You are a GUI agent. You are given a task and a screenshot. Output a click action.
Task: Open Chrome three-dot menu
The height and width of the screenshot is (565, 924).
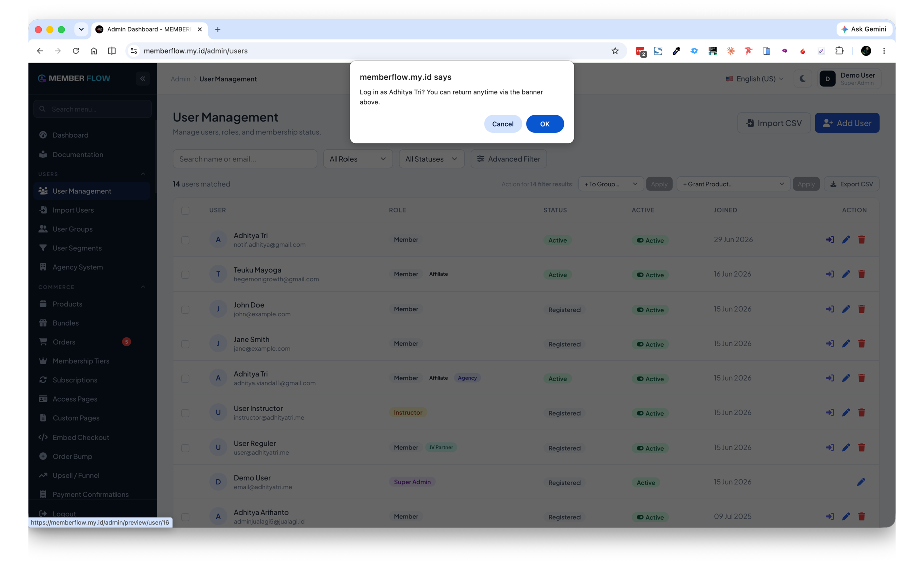884,51
